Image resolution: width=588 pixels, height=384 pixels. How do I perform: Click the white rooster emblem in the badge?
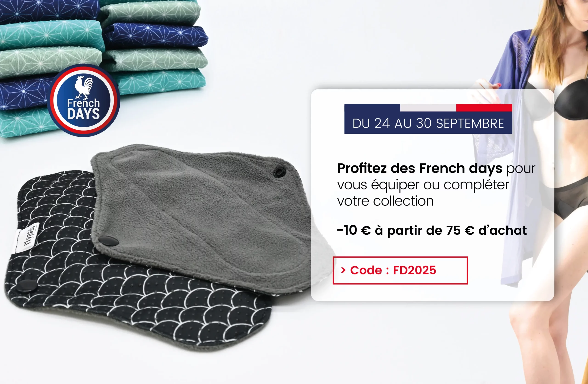point(84,88)
